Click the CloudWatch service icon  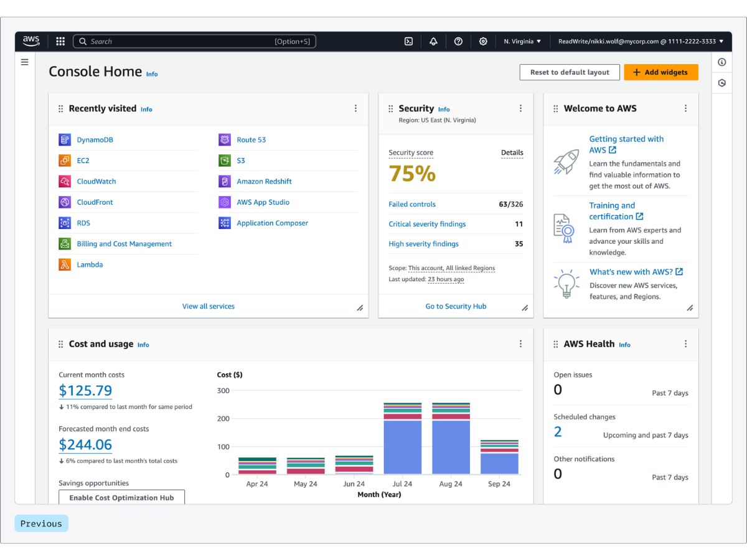click(x=65, y=182)
